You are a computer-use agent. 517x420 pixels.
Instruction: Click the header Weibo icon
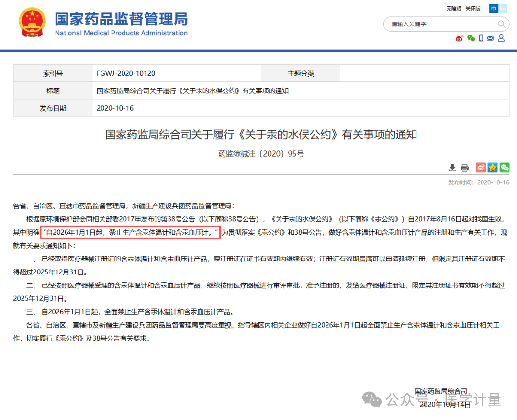pos(459,38)
